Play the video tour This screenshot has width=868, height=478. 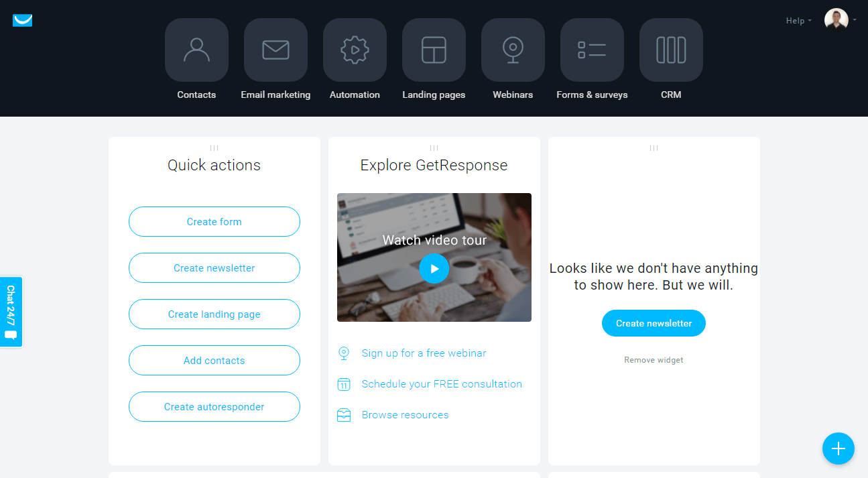click(434, 268)
